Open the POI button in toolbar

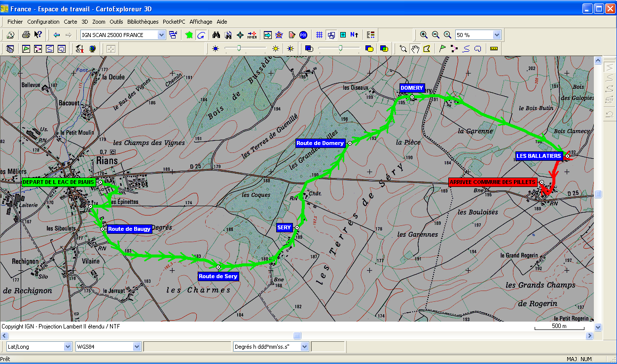tap(303, 35)
